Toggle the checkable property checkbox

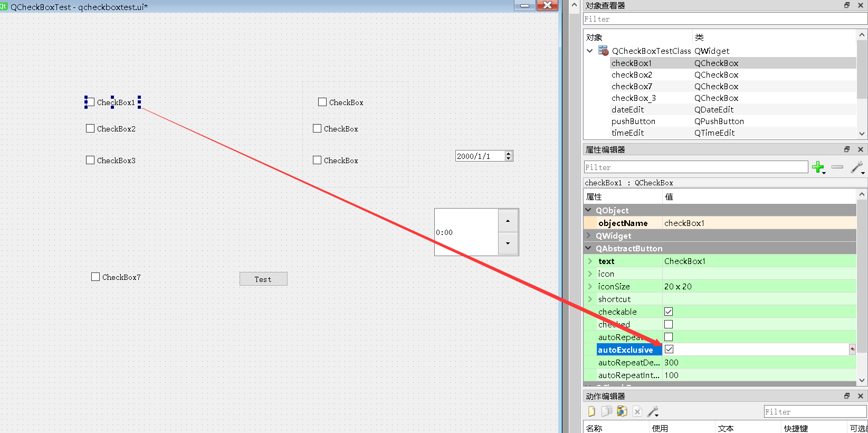tap(669, 312)
